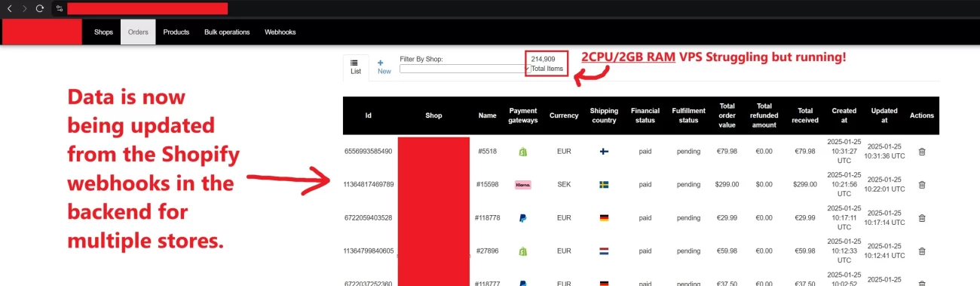Click the EUR currency in row #5518
The width and height of the screenshot is (980, 286).
(564, 152)
